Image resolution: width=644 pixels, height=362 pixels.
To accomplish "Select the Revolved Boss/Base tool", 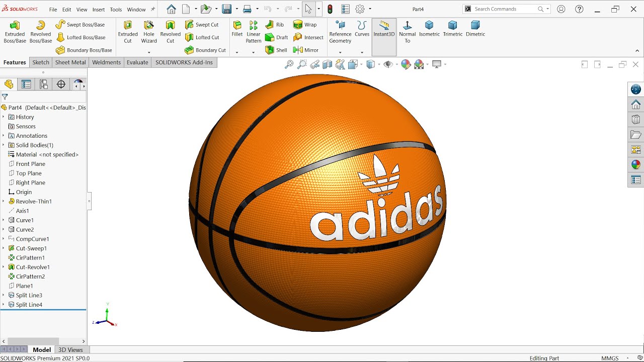I will pyautogui.click(x=41, y=32).
